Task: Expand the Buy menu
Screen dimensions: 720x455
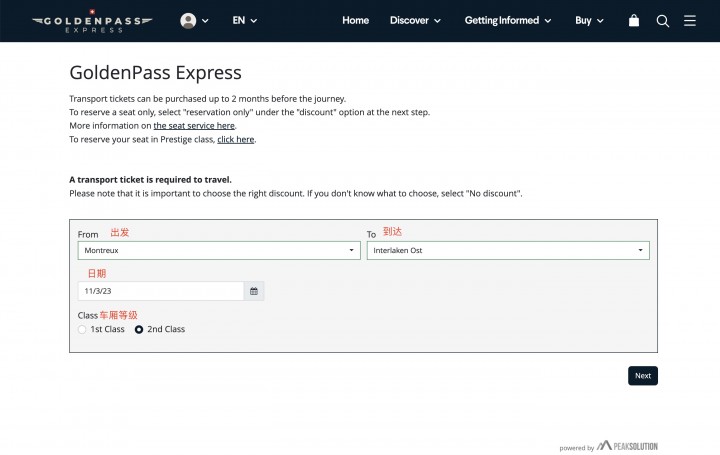Action: coord(589,21)
